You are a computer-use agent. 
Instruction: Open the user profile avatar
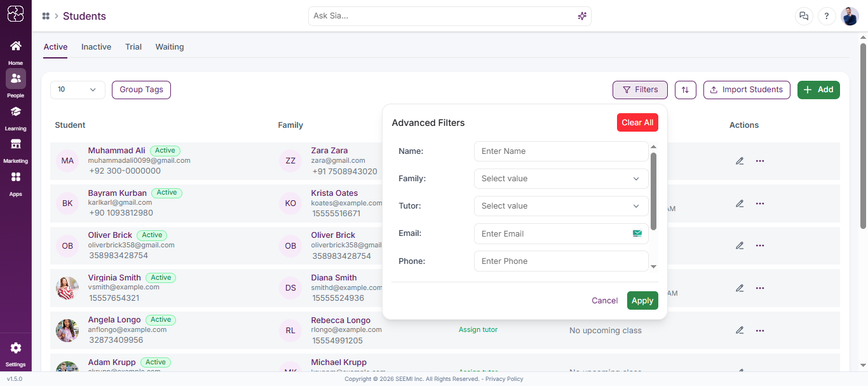[850, 17]
